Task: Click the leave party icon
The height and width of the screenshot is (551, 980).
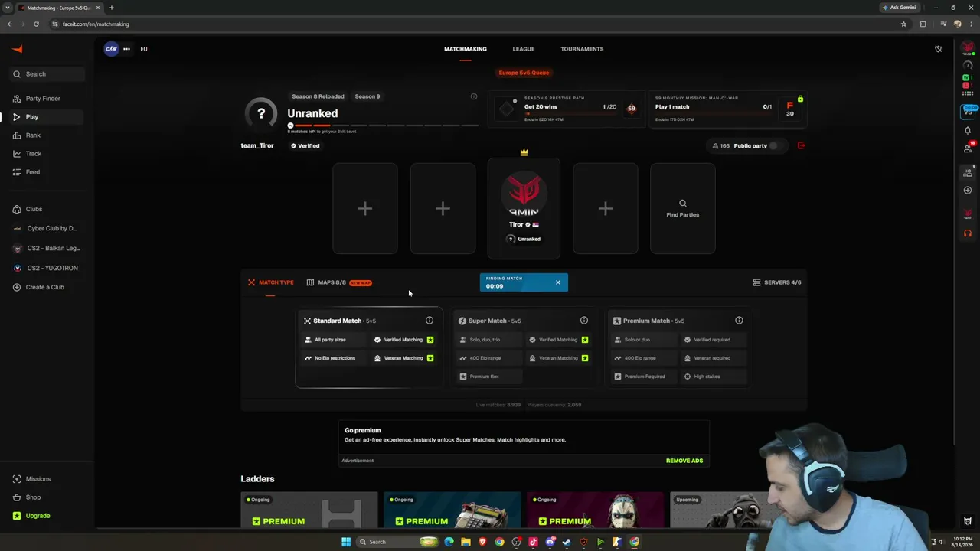Action: click(x=801, y=145)
